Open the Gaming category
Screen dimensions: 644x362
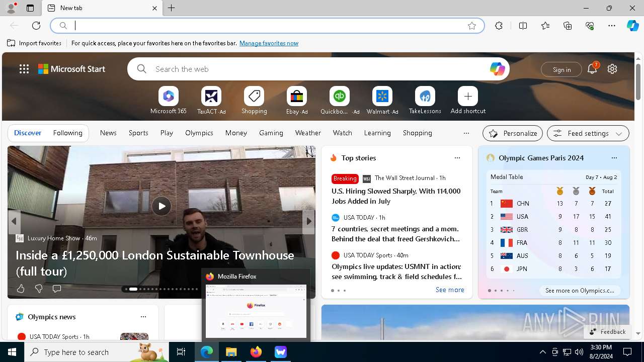point(271,133)
